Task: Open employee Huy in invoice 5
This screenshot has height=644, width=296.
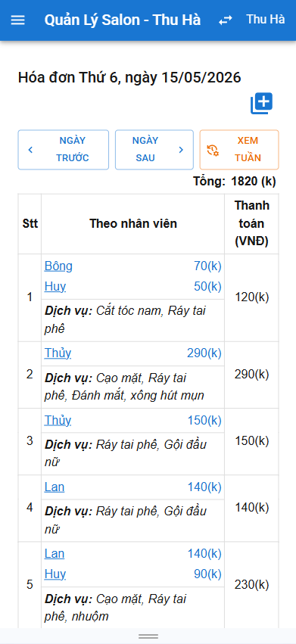Action: click(55, 574)
